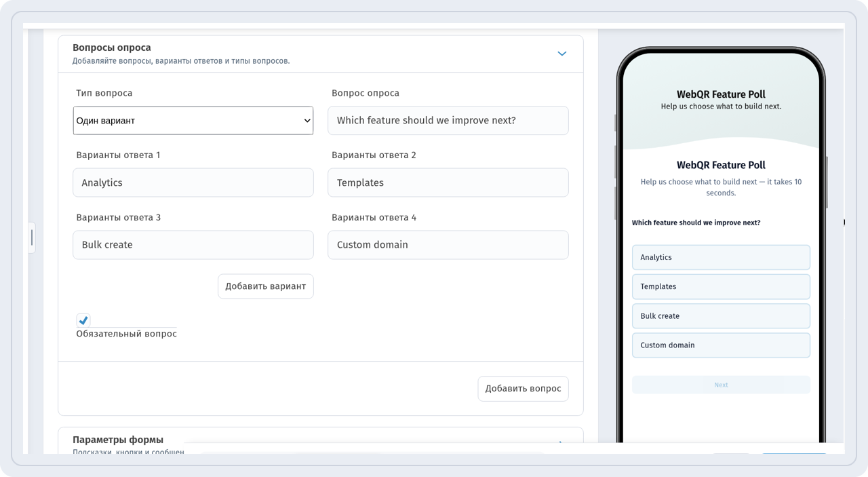The image size is (868, 477).
Task: Click the dropdown arrow on Один вариант
Action: coord(307,121)
